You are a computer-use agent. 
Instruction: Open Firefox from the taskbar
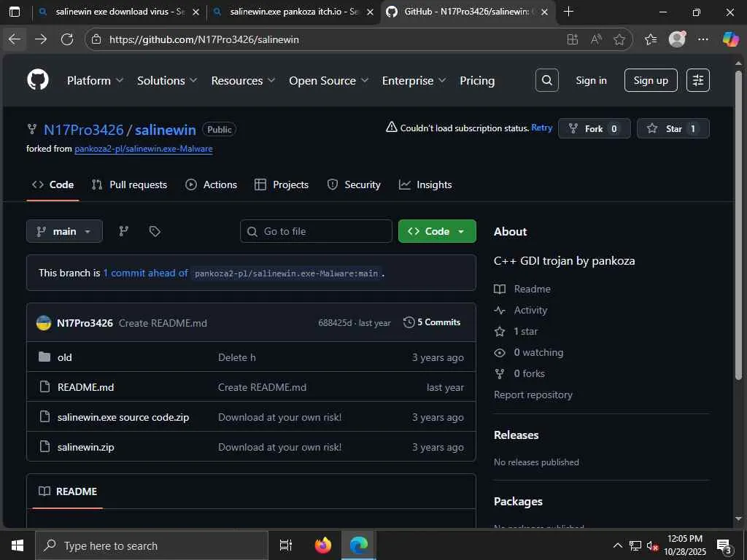[323, 545]
